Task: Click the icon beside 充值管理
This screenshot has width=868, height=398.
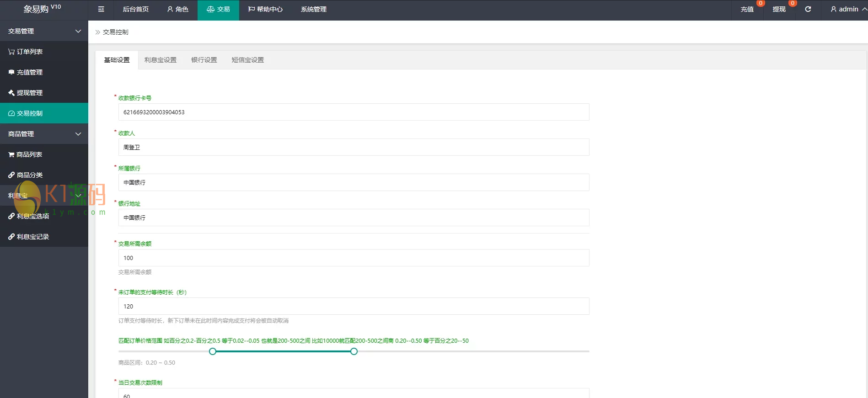Action: [11, 72]
